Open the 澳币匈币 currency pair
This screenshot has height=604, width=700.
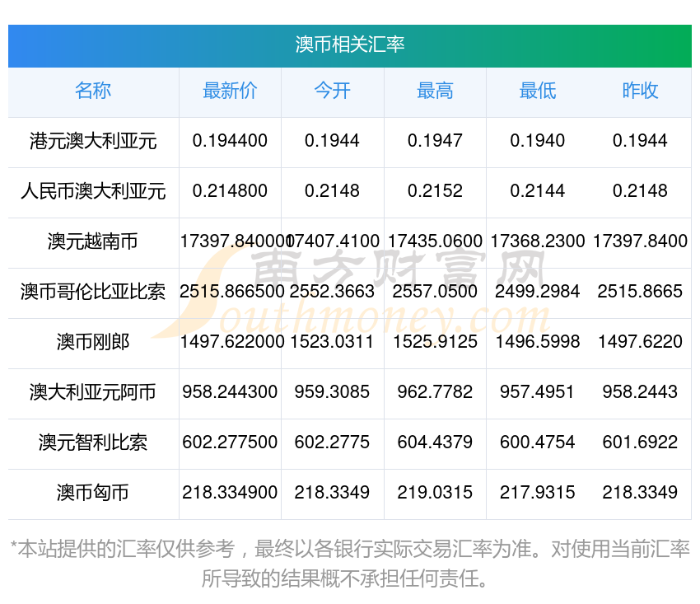(93, 493)
